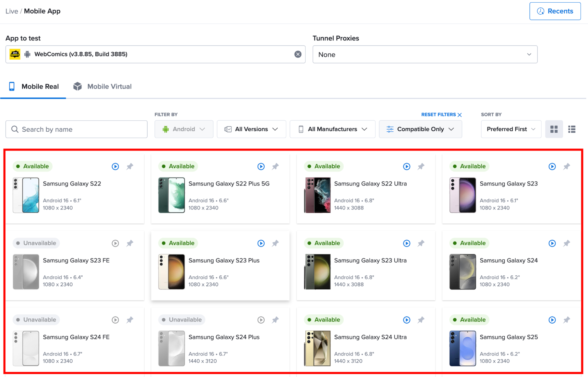The width and height of the screenshot is (588, 377).
Task: Click the Samsung Galaxy S23 Ultra name
Action: (370, 261)
